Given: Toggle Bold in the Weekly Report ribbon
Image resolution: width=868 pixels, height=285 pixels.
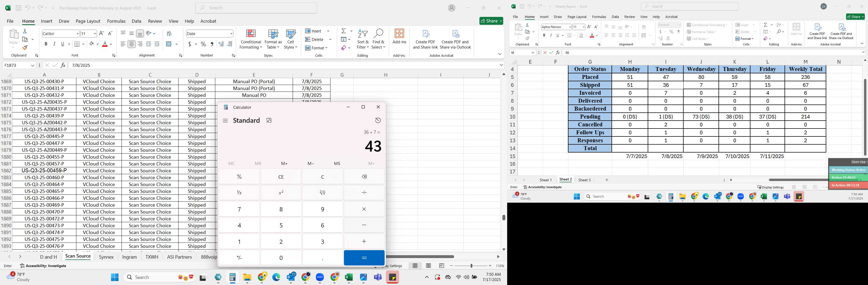Looking at the screenshot, I should pyautogui.click(x=544, y=35).
